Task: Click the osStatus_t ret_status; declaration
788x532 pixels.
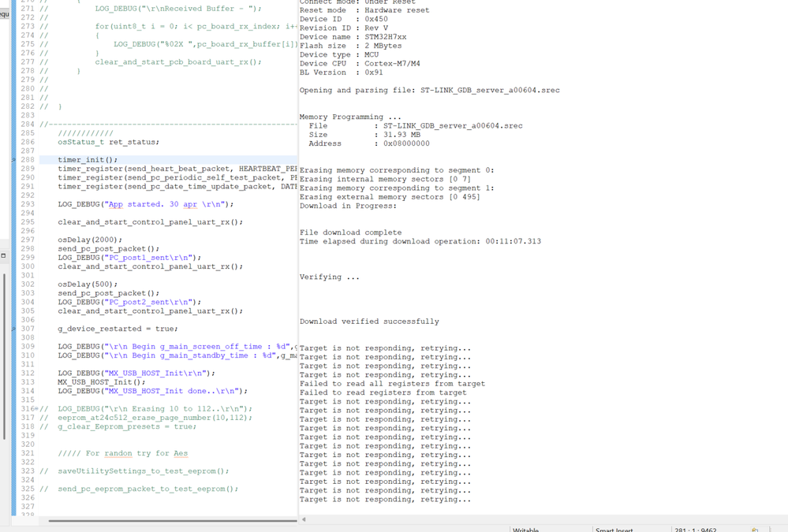Action: 109,142
